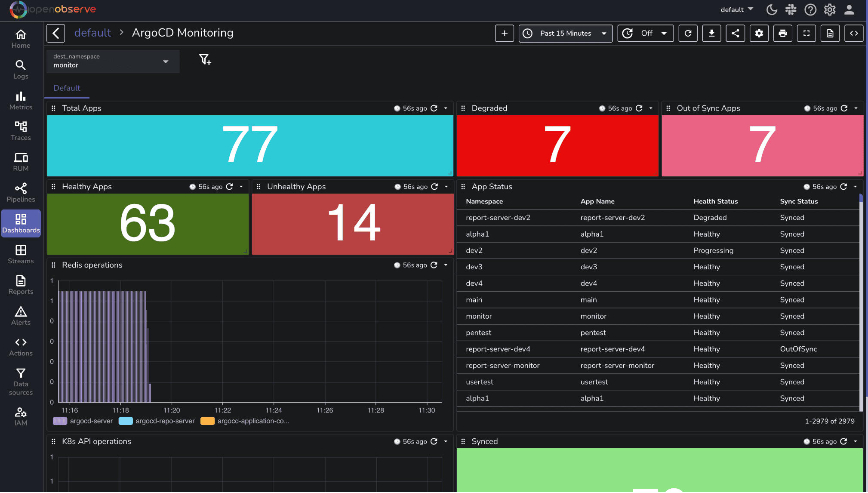Open the Past 15 Minutes time range dropdown
Screen dimensions: 868x493
pos(565,33)
